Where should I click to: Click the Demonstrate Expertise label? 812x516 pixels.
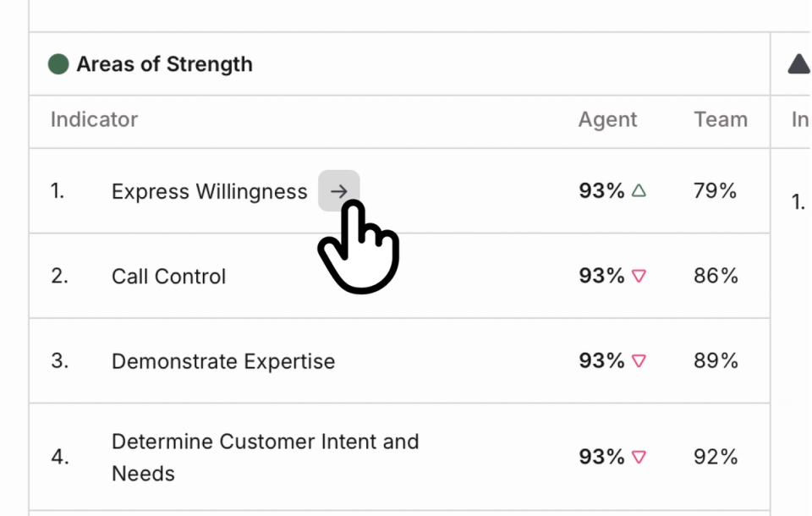click(x=222, y=360)
